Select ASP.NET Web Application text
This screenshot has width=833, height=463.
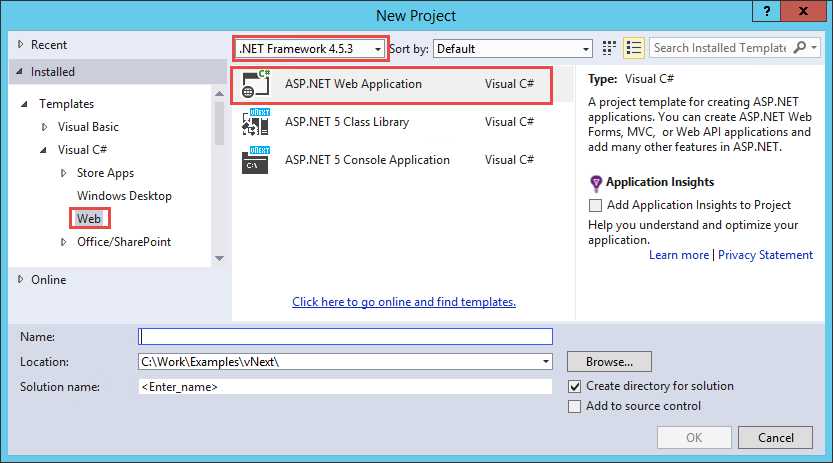click(x=353, y=84)
